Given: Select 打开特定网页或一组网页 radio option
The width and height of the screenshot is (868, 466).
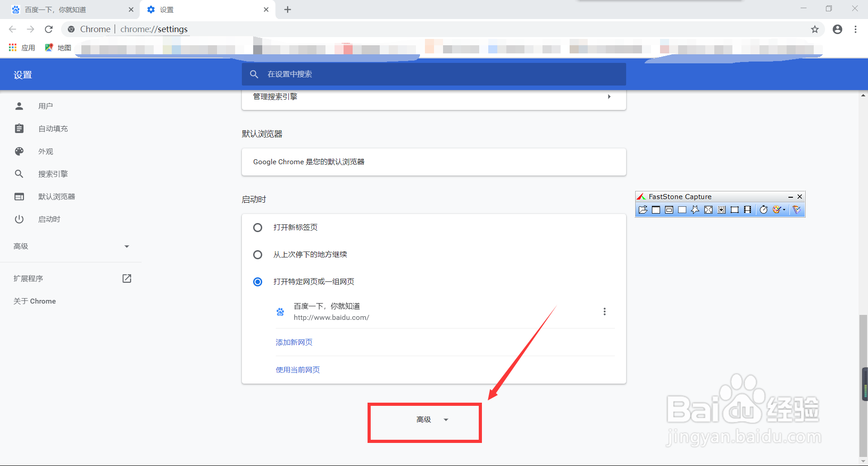Looking at the screenshot, I should (x=258, y=282).
